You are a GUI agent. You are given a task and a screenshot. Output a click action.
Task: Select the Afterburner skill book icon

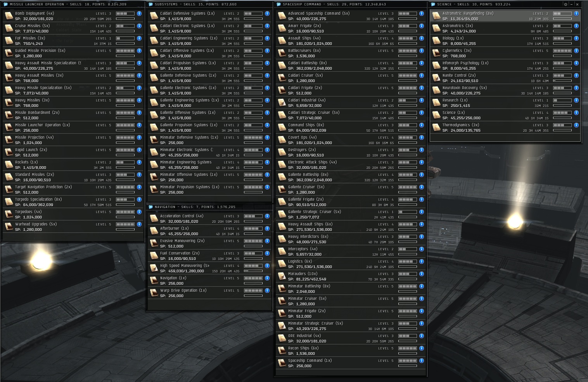click(154, 231)
